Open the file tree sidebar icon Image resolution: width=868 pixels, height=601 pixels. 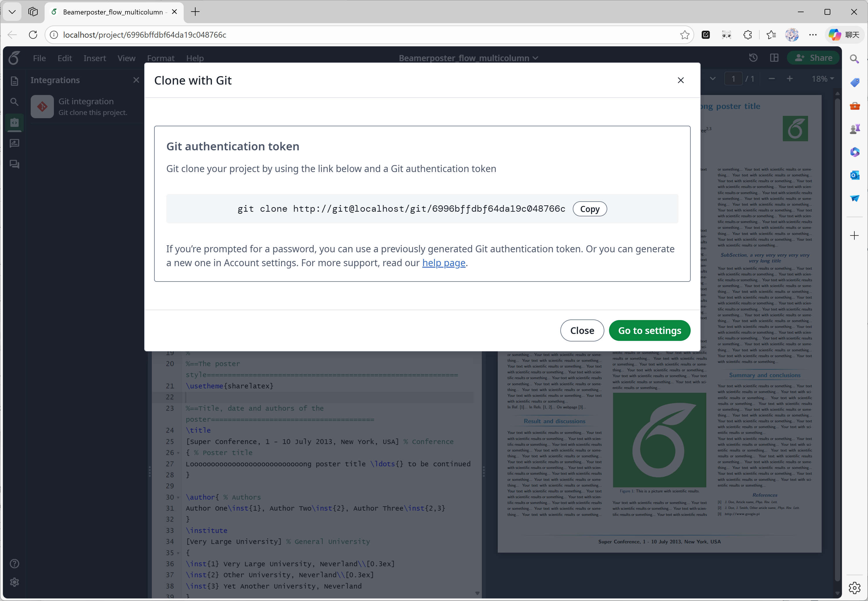click(14, 81)
